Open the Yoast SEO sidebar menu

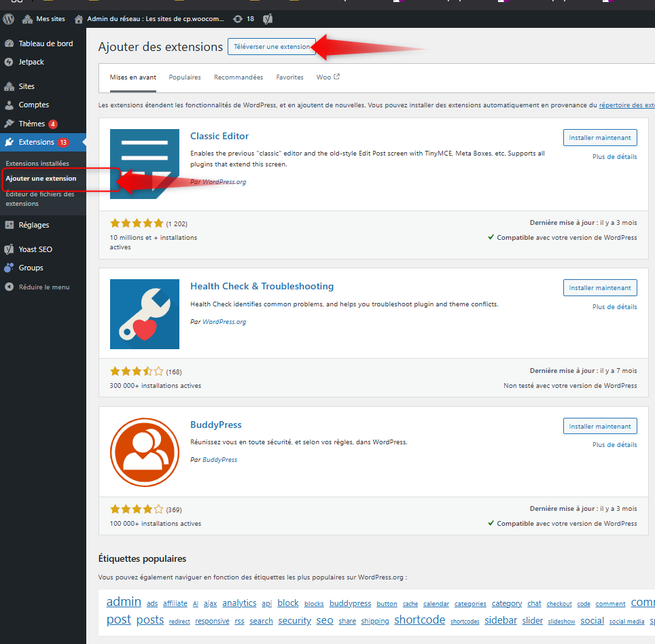(35, 249)
